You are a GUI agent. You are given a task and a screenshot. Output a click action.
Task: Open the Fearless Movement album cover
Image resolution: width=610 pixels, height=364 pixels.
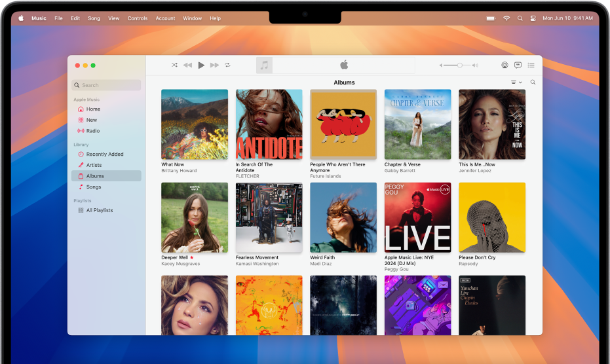269,217
